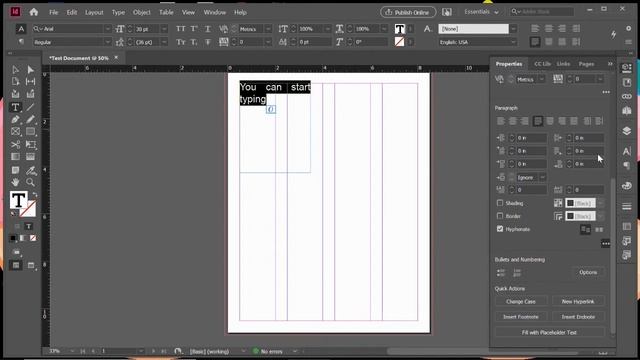Switch to the CC Libraries panel tab
Screen dimensions: 640x360
[x=542, y=64]
